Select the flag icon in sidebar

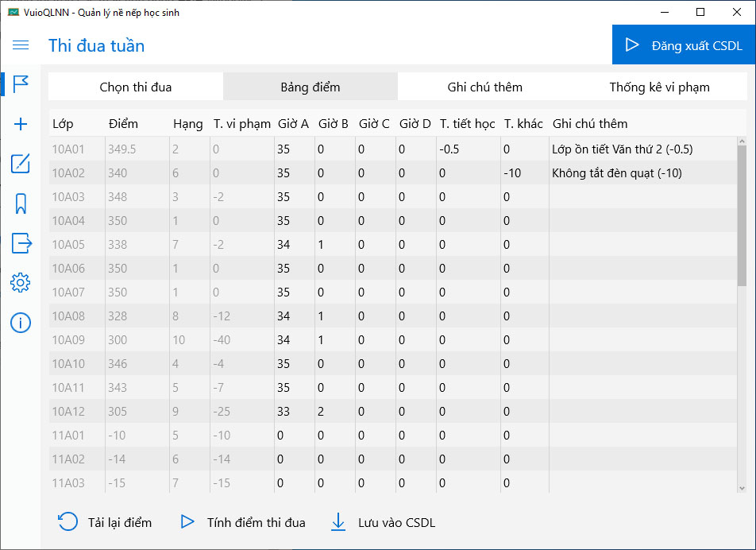[21, 84]
